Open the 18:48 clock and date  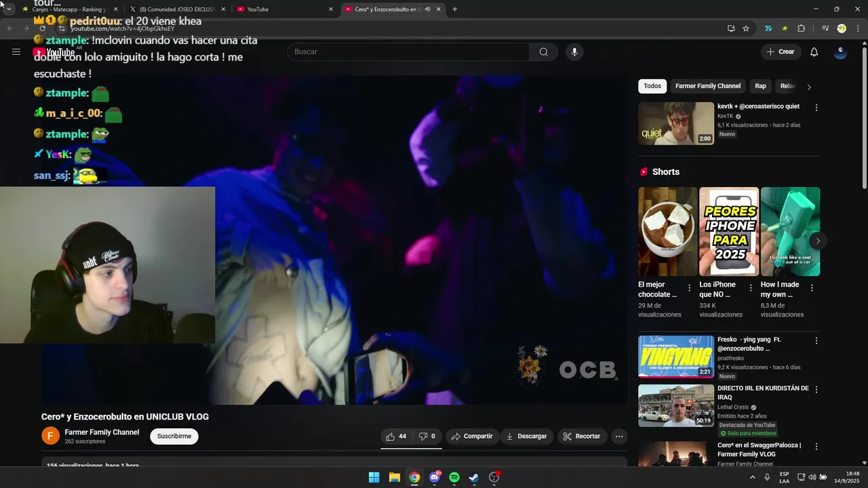click(847, 477)
